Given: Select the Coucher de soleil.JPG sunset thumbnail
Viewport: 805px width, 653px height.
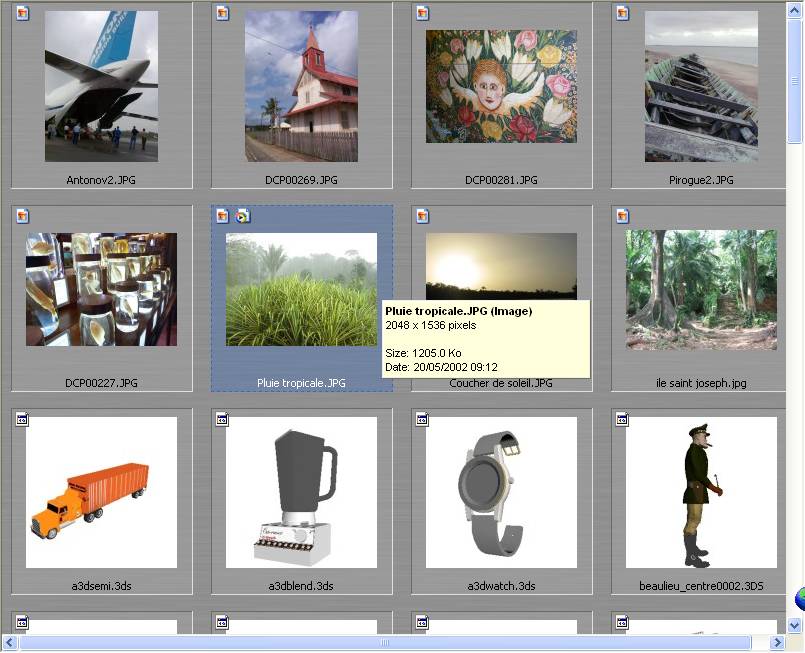Looking at the screenshot, I should point(502,266).
